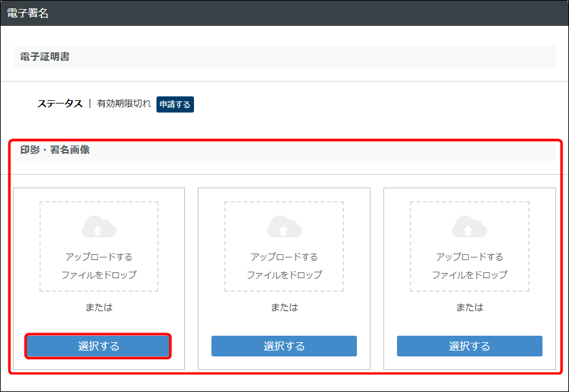Click the cloud upload icon in right card
569x392 pixels.
click(469, 227)
